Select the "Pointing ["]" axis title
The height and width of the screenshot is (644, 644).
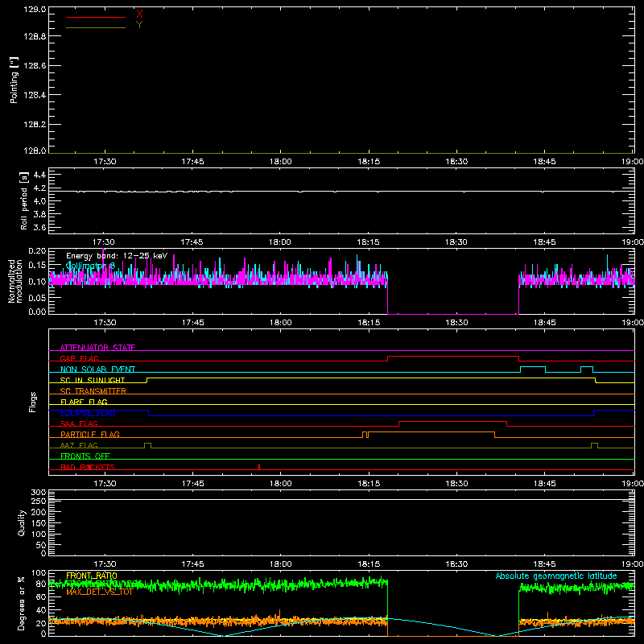tap(14, 80)
